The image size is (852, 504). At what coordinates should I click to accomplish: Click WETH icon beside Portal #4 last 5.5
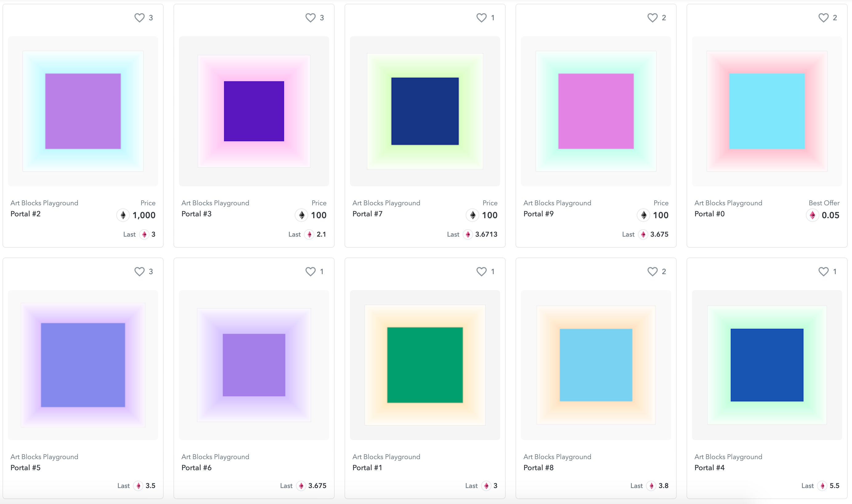pos(822,486)
